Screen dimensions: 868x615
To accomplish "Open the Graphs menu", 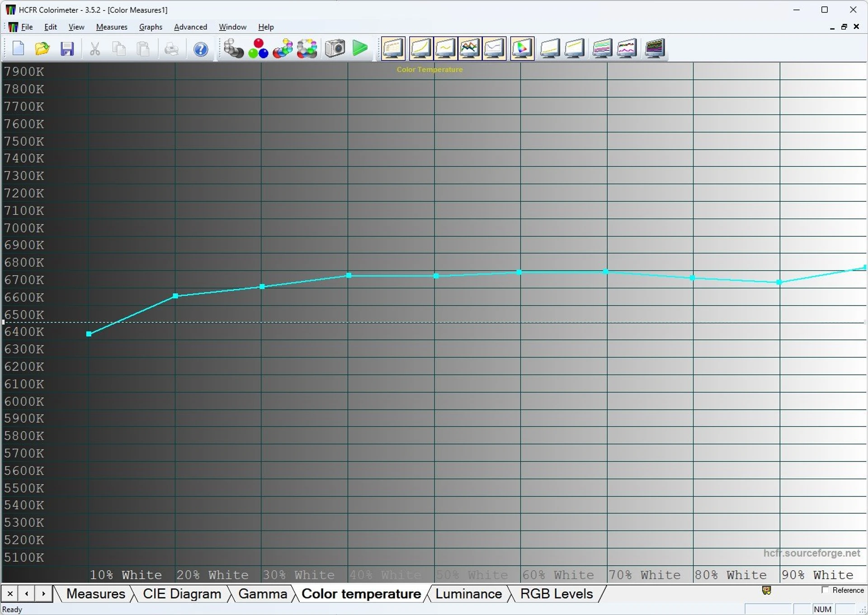I will 151,27.
